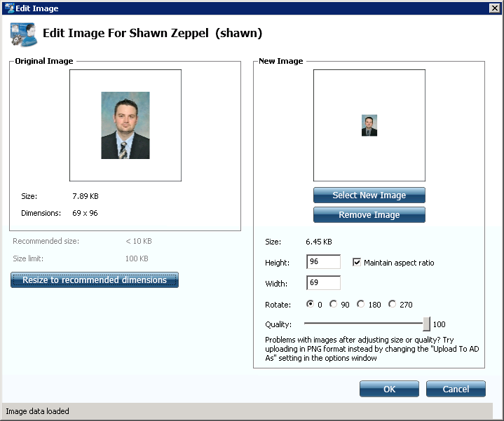
Task: Click the original image portrait thumbnail
Action: click(x=125, y=125)
